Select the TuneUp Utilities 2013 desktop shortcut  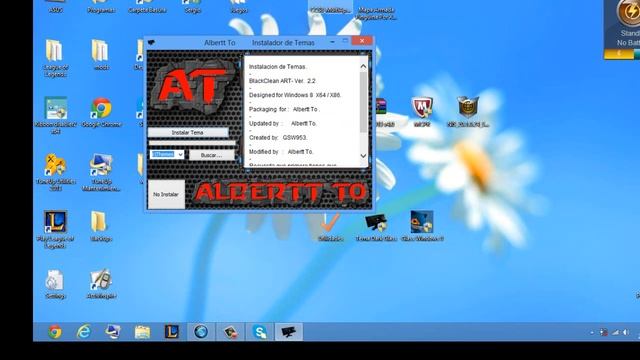click(x=56, y=172)
